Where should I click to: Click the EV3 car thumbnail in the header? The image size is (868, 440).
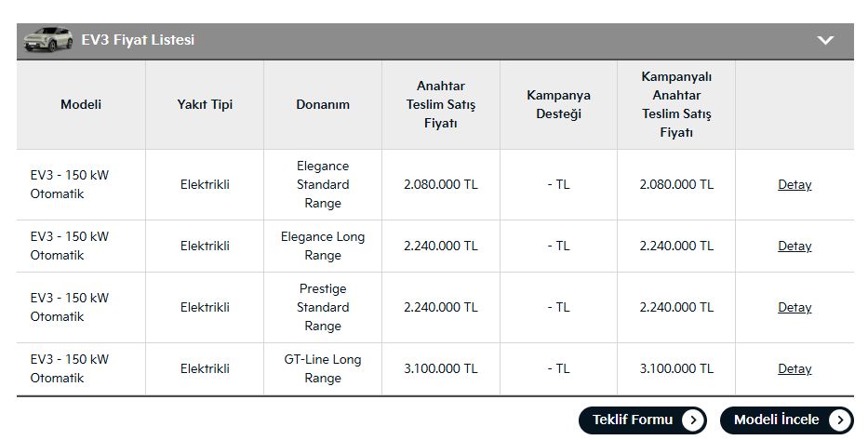click(x=48, y=40)
